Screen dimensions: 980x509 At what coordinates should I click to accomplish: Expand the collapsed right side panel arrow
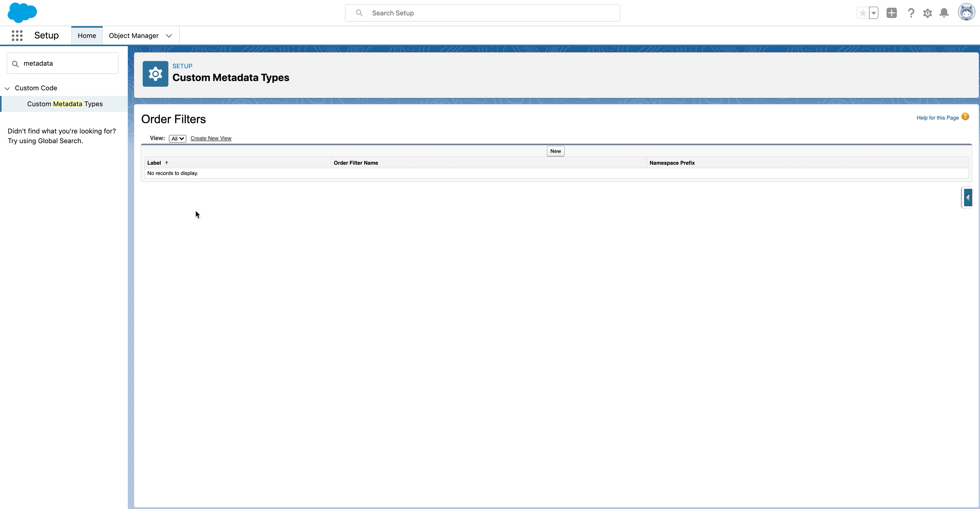[x=967, y=197]
